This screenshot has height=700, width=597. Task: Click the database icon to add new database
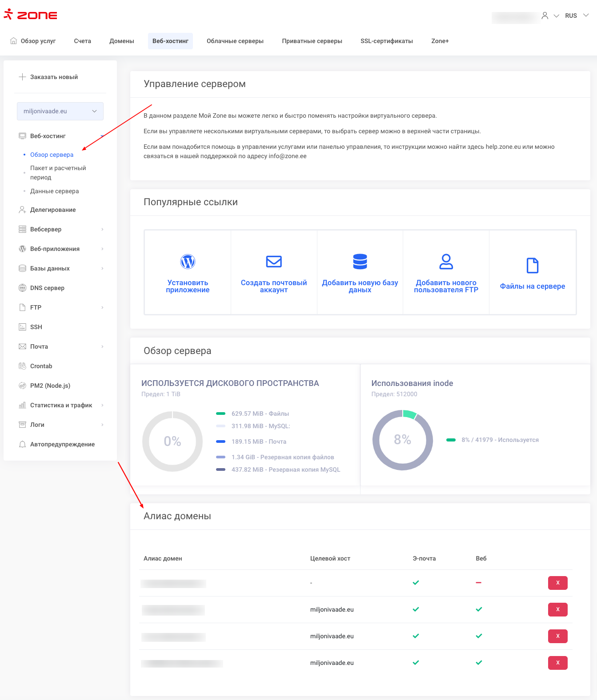(360, 262)
